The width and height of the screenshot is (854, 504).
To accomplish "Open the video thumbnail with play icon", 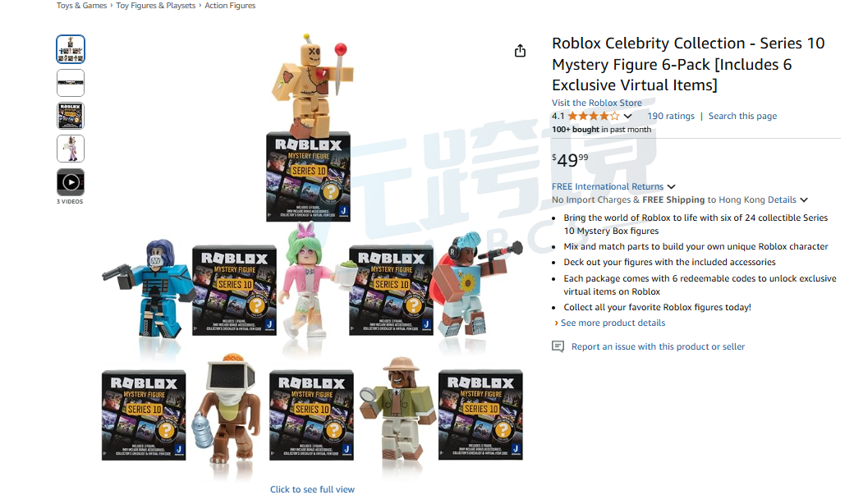I will [x=71, y=181].
